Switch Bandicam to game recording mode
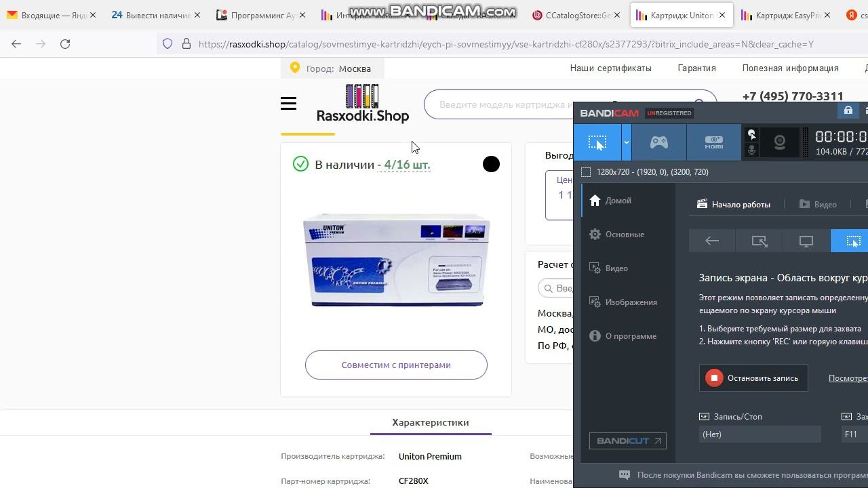Screen dimensions: 868x488 659,142
